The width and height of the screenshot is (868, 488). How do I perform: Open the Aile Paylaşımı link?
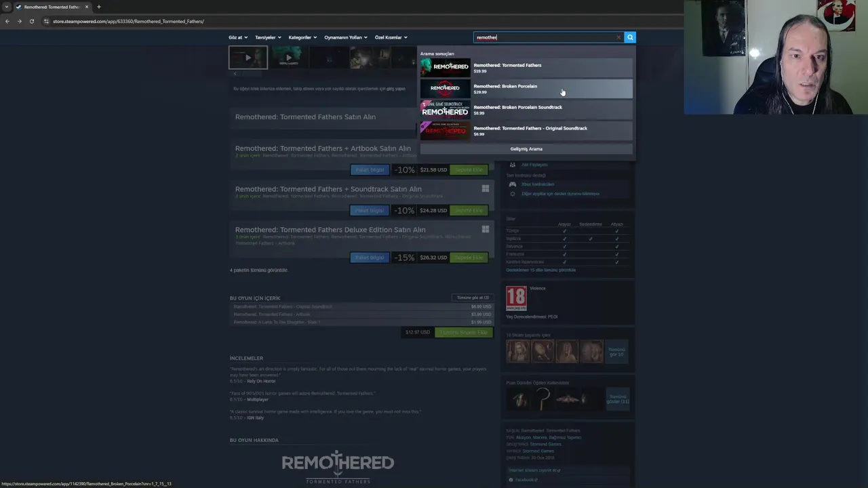pyautogui.click(x=534, y=165)
